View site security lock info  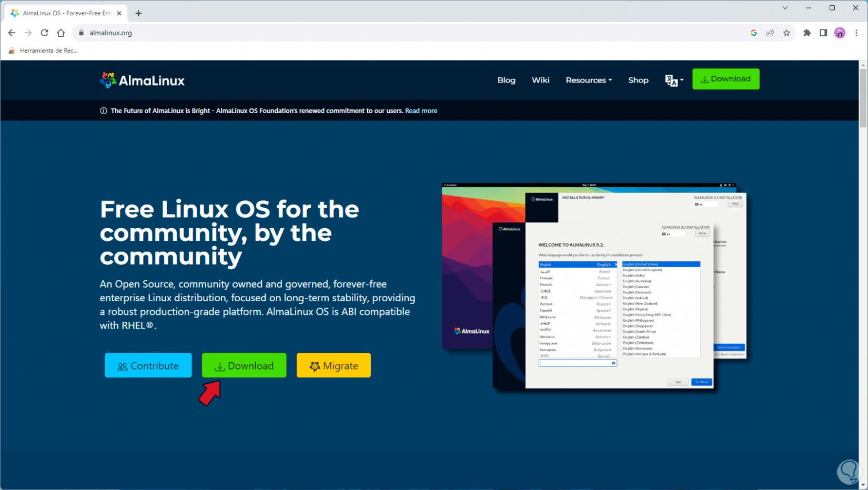point(81,33)
